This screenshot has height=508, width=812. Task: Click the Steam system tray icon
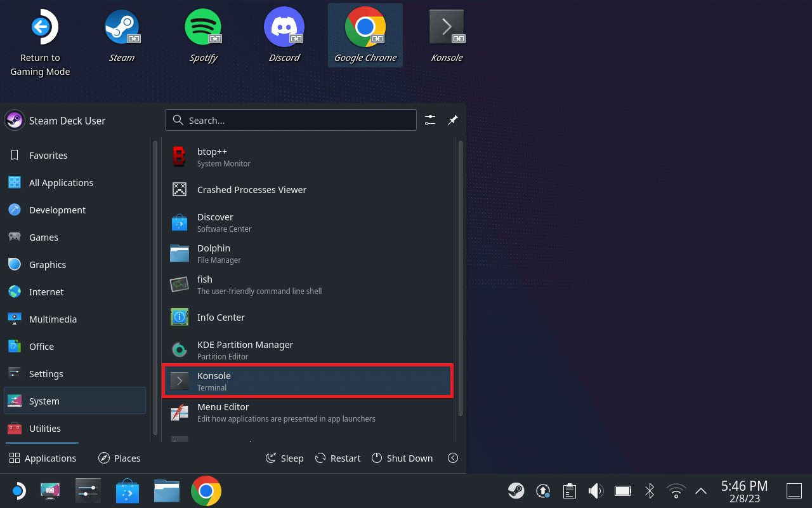(516, 490)
